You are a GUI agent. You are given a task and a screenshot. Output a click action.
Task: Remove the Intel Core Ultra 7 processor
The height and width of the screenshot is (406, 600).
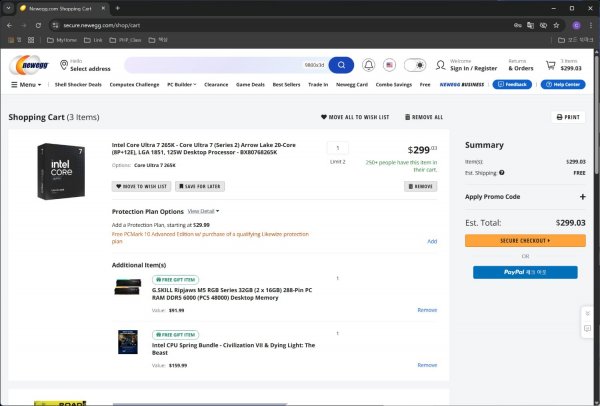(421, 186)
